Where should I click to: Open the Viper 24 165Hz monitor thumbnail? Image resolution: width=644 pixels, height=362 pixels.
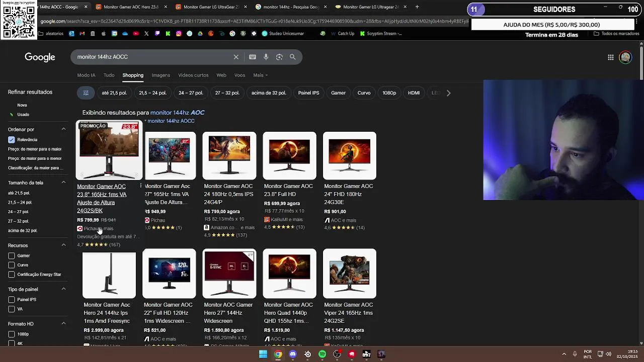[x=350, y=274]
